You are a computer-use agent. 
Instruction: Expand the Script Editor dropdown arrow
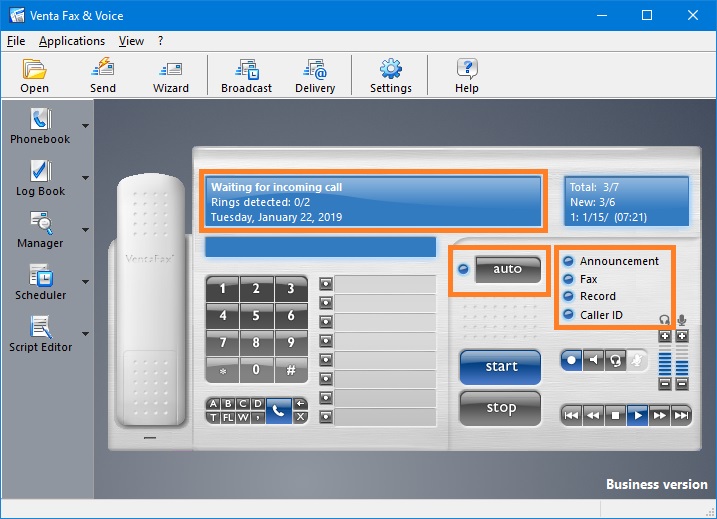click(86, 334)
